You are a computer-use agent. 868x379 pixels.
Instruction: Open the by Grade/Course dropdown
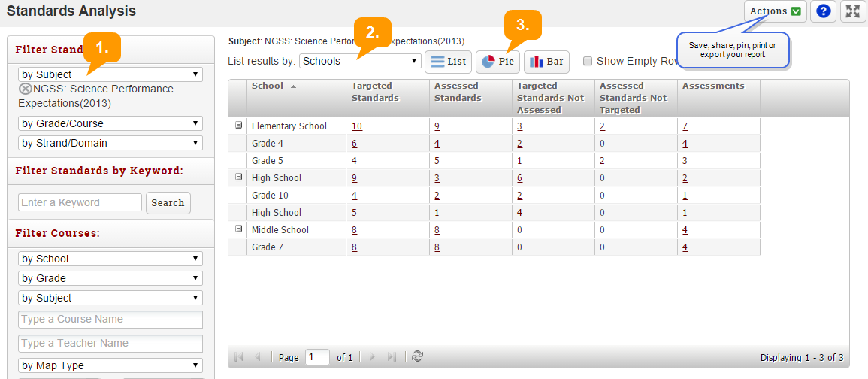(x=110, y=123)
